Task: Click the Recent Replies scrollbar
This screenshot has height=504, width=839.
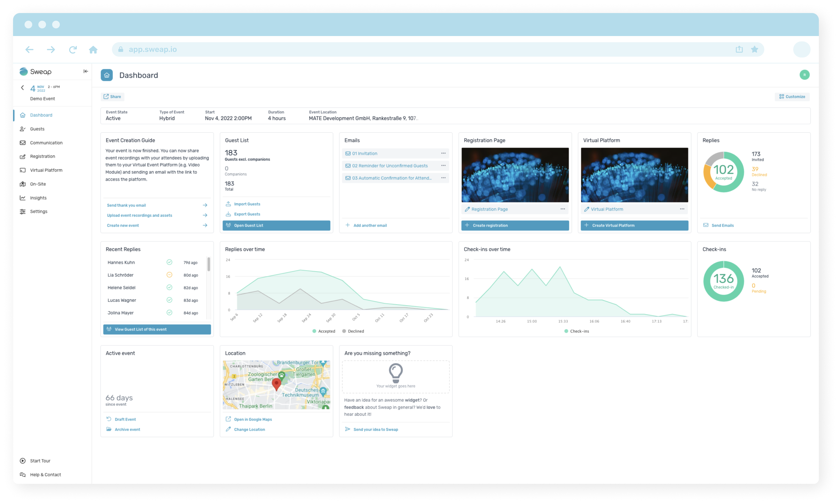Action: 208,265
